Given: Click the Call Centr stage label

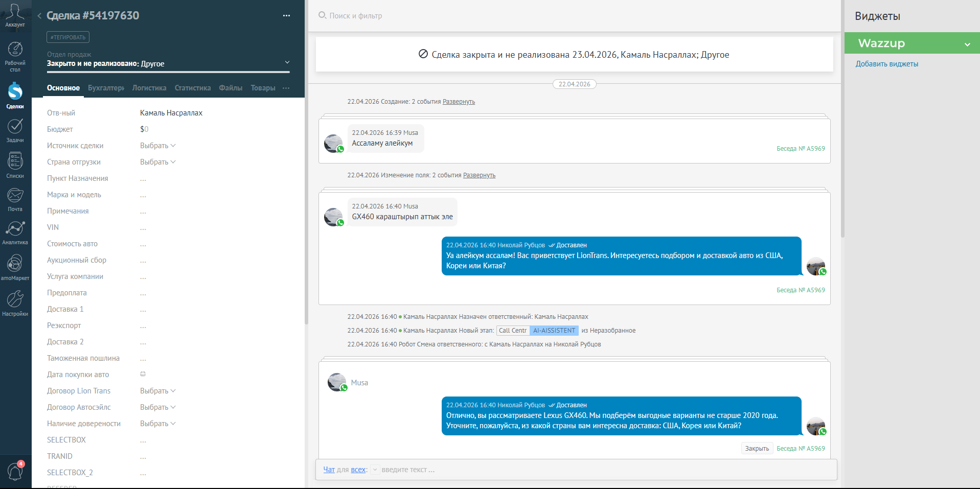Looking at the screenshot, I should pyautogui.click(x=513, y=331).
